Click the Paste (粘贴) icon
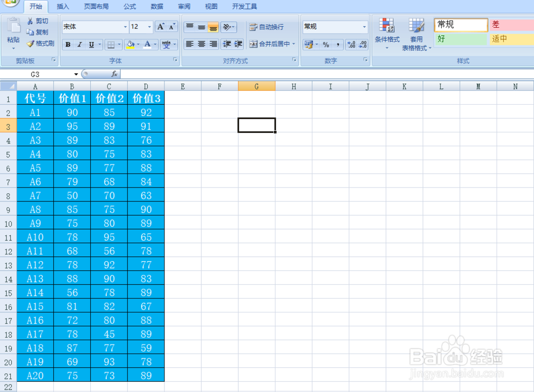The height and width of the screenshot is (392, 534). click(x=13, y=26)
